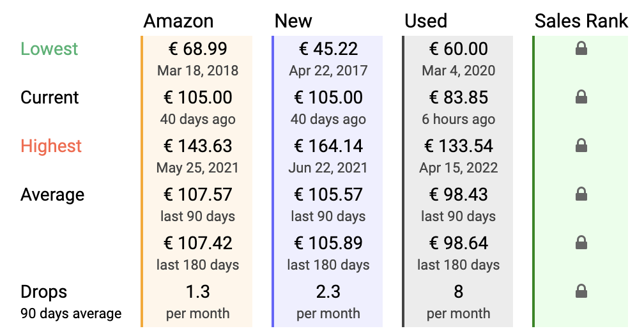Click the Sales Rank lock in Drops row
The height and width of the screenshot is (331, 644).
point(581,291)
